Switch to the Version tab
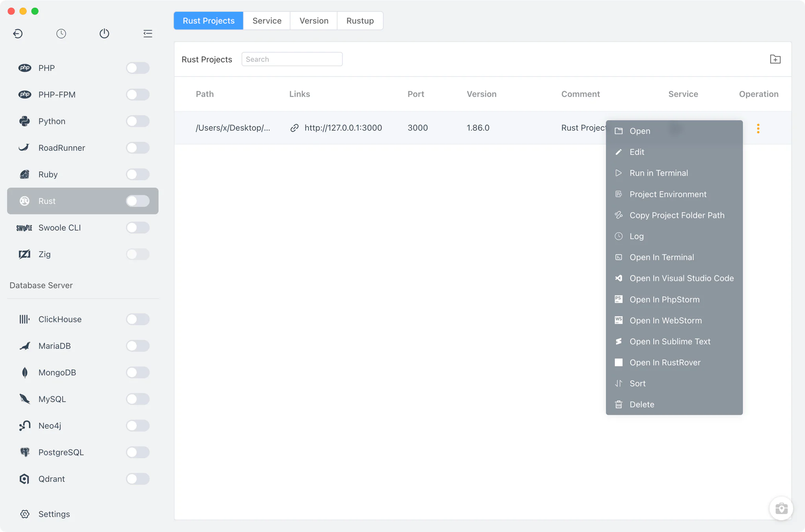This screenshot has width=805, height=532. coord(314,21)
